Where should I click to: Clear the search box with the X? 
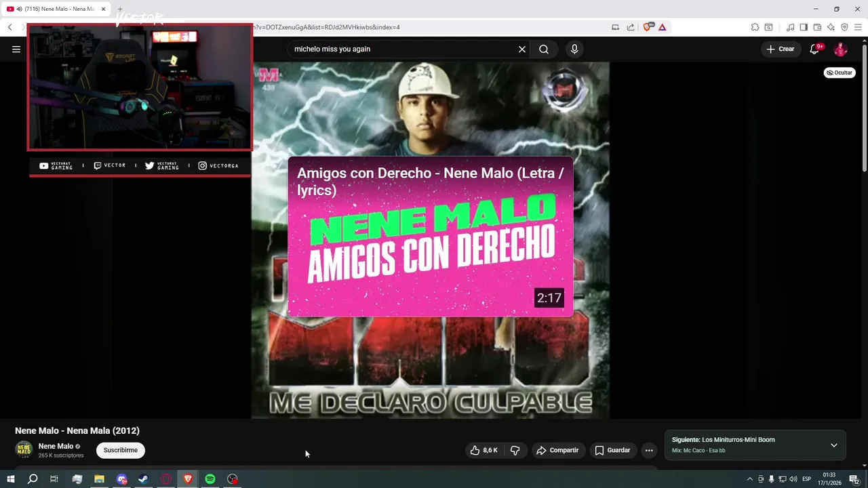click(x=522, y=49)
